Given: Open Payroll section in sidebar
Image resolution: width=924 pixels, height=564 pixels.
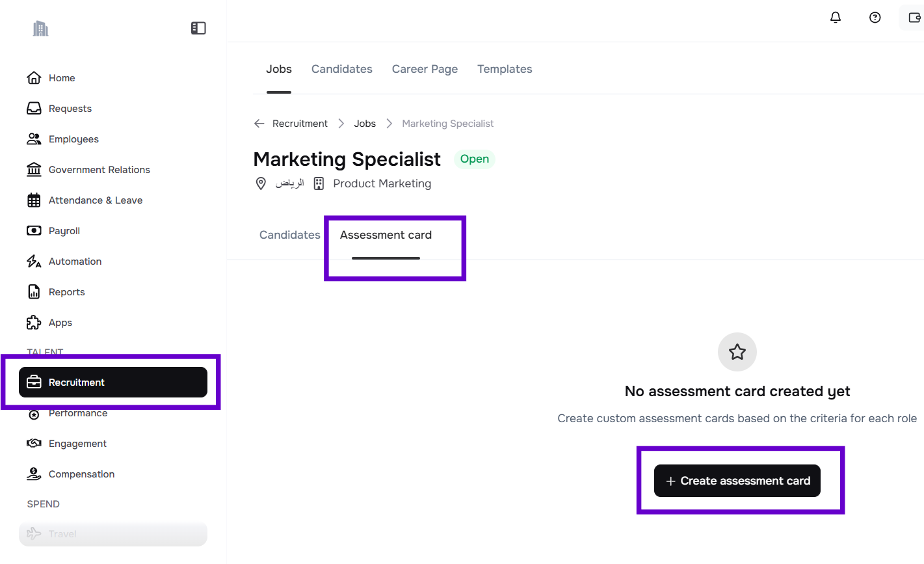Looking at the screenshot, I should [x=64, y=231].
